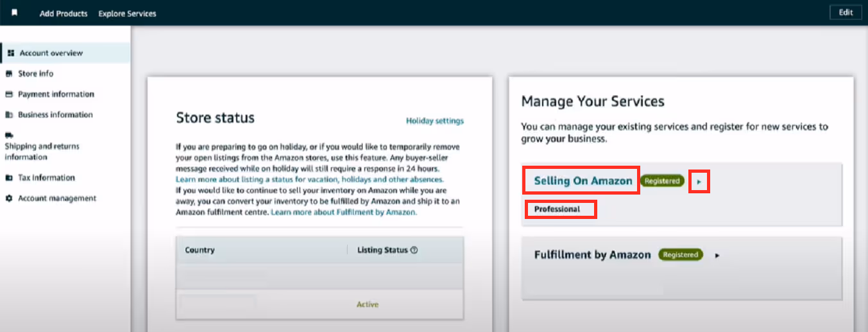Click the Tax information icon
Screen dimensions: 868x332
tap(9, 178)
